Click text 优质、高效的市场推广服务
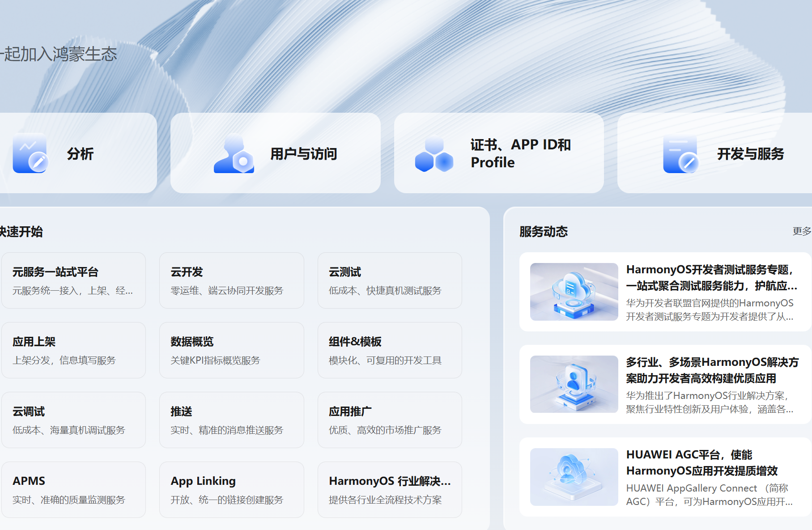This screenshot has height=530, width=812. point(385,430)
